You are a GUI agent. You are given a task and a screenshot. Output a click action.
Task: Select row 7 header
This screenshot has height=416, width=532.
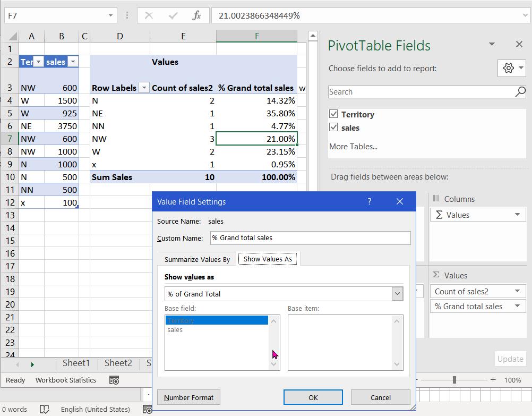(10, 139)
